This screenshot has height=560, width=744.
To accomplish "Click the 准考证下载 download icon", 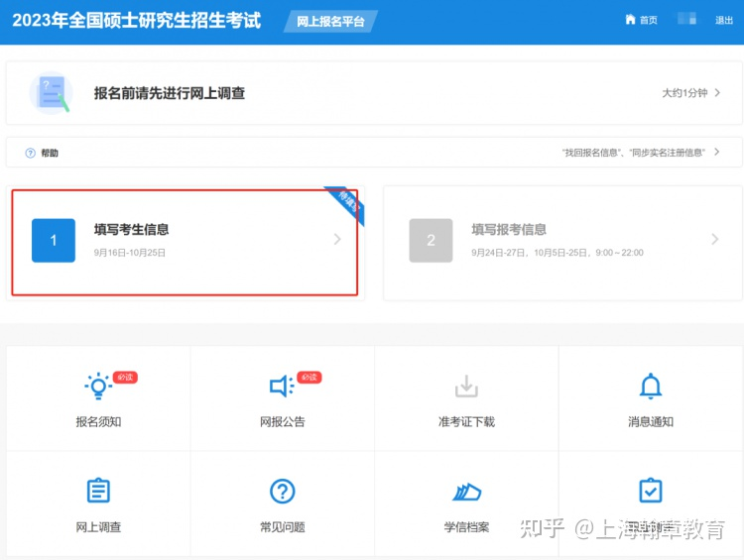I will tap(466, 386).
